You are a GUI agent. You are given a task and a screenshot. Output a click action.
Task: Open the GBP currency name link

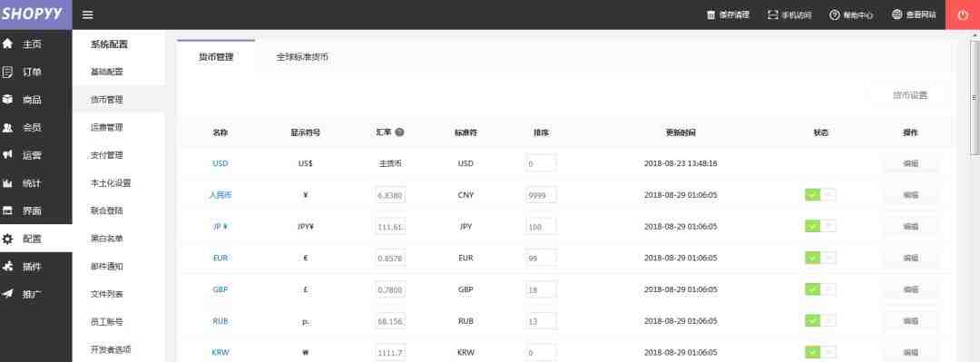pyautogui.click(x=220, y=289)
